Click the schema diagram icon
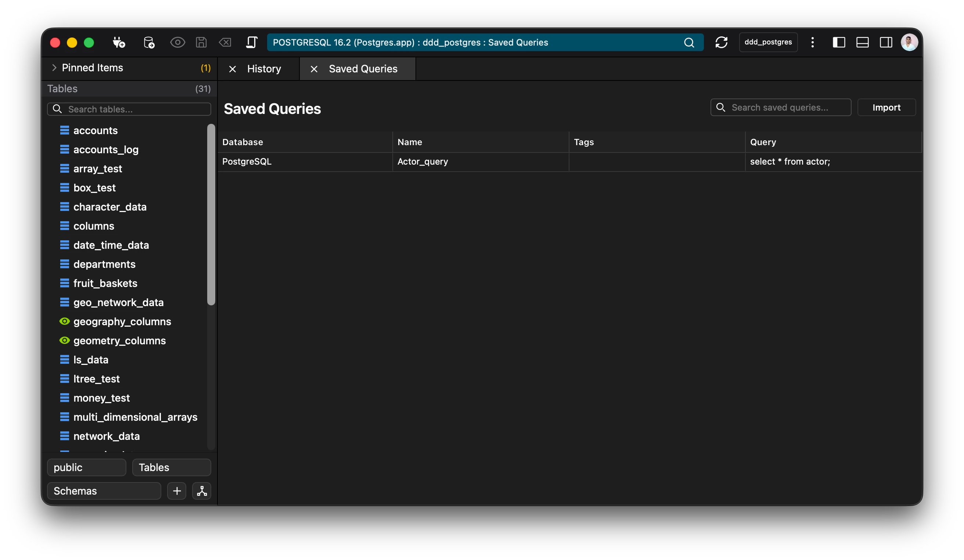Viewport: 964px width, 560px height. click(x=202, y=491)
